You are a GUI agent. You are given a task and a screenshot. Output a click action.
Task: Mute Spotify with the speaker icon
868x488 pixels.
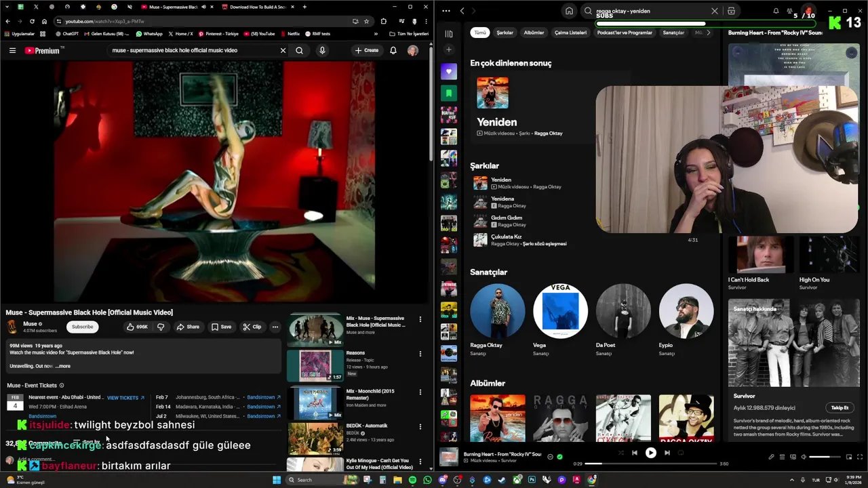[x=804, y=457]
